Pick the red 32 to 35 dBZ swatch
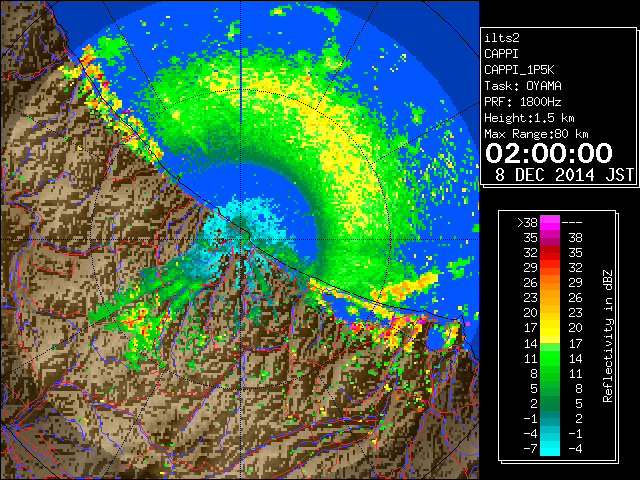Viewport: 640px width, 480px height. 550,253
